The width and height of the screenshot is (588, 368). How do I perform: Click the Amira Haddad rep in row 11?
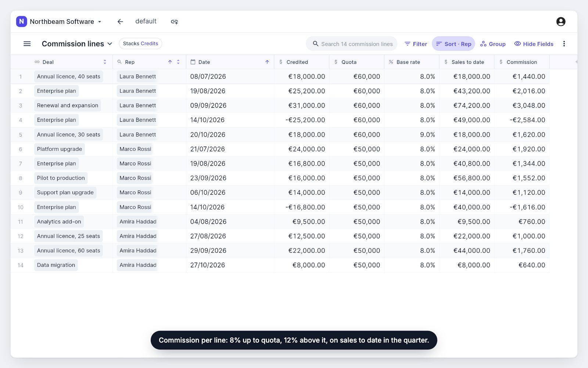pos(138,222)
